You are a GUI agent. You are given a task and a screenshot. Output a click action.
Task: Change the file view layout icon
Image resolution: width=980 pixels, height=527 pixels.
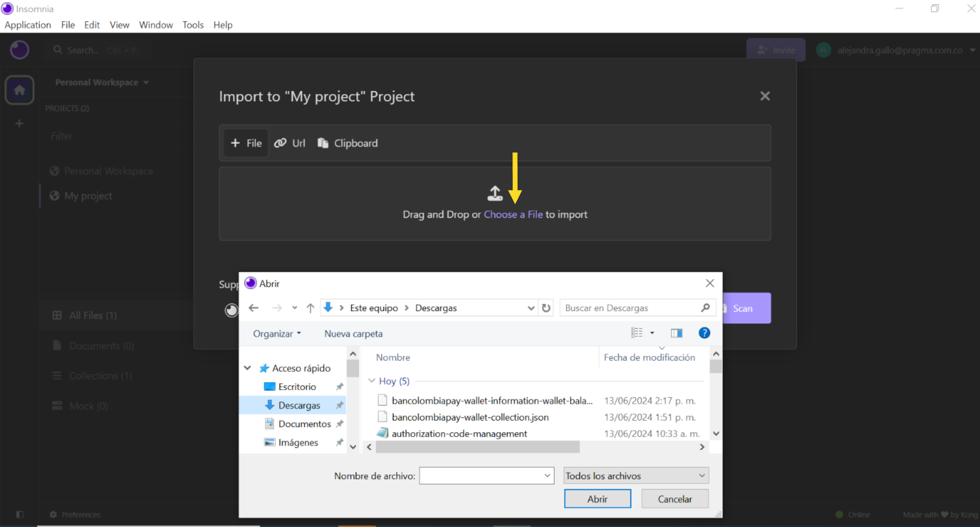pyautogui.click(x=637, y=333)
